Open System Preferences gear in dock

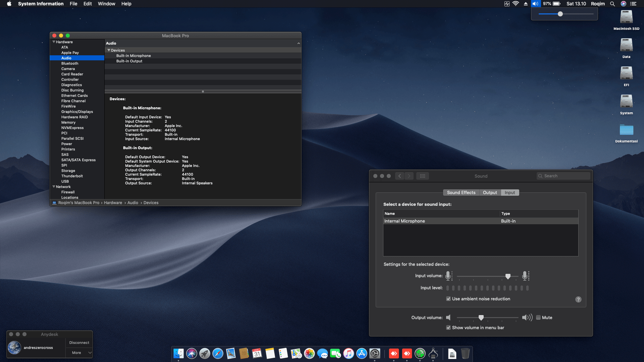[x=375, y=353]
